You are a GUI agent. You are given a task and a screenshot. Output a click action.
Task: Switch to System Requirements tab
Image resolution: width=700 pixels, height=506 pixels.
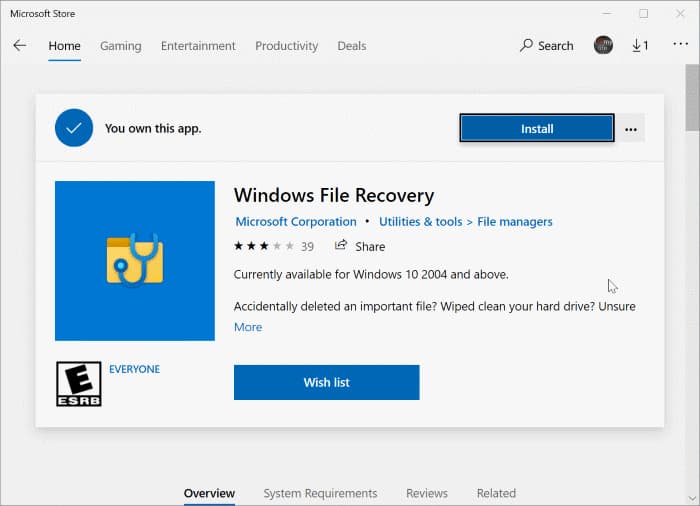320,493
